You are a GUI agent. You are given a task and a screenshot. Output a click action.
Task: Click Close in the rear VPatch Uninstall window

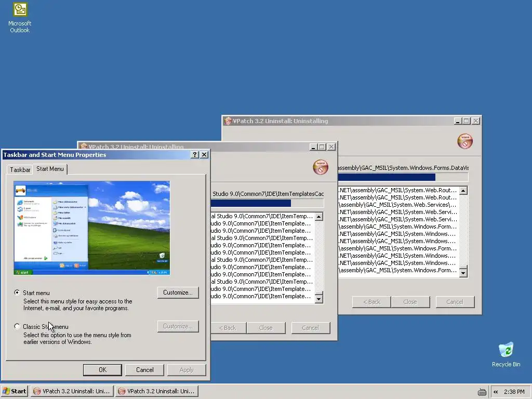point(410,302)
